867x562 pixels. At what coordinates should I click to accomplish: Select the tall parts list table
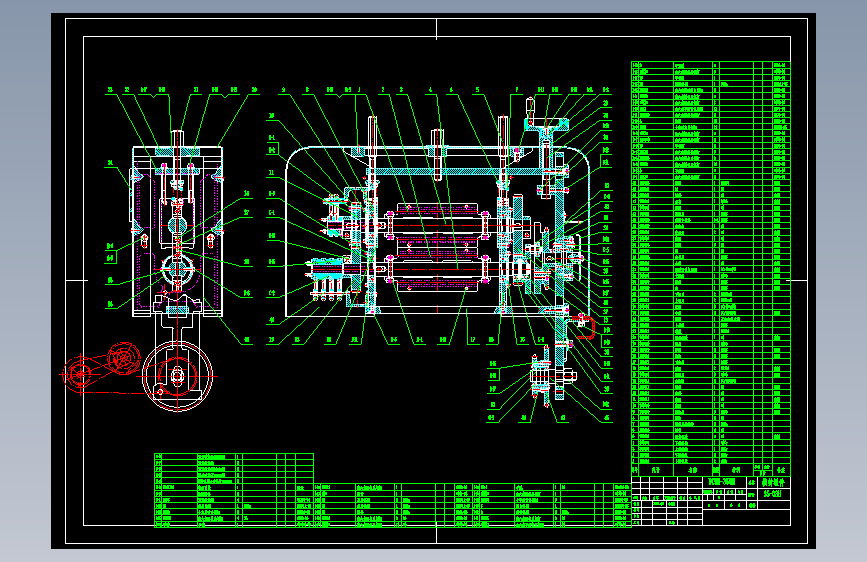click(711, 268)
